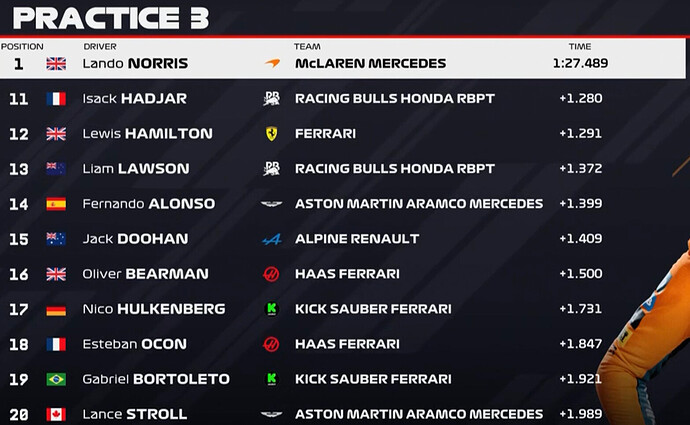Click the Canadian flag next to Stroll

56,414
